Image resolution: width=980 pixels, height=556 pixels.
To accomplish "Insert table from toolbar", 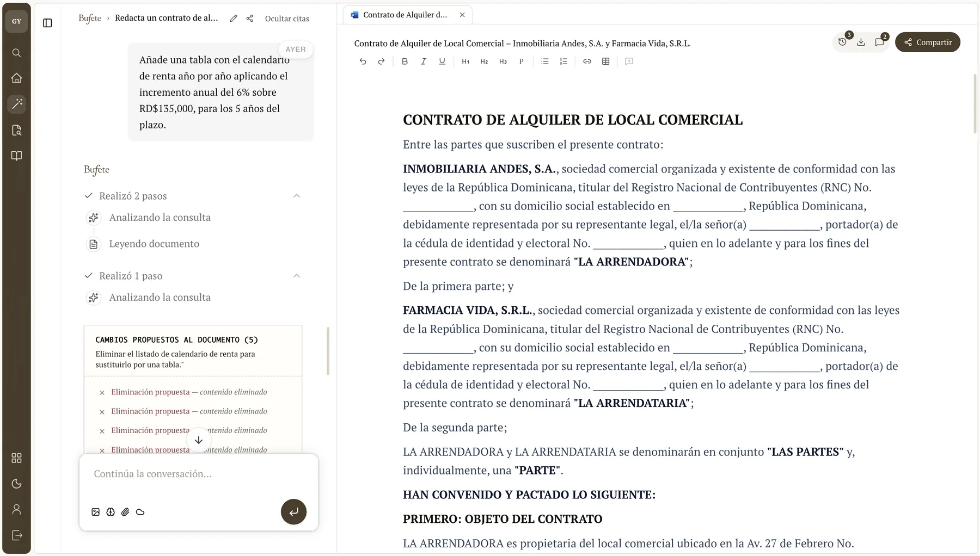I will pyautogui.click(x=605, y=61).
